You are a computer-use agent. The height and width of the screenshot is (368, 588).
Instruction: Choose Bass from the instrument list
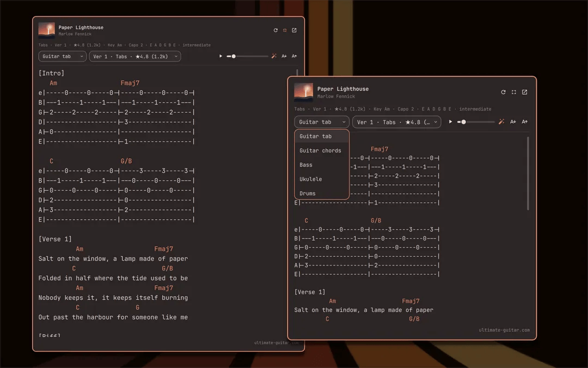click(x=322, y=165)
